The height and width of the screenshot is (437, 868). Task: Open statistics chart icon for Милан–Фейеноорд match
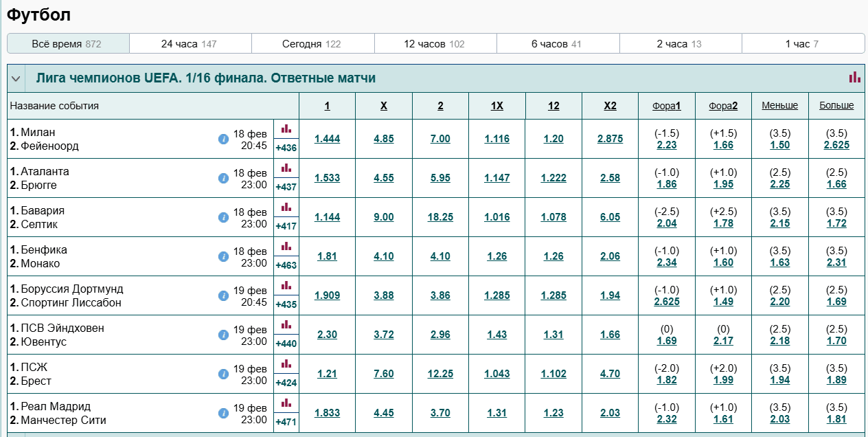pyautogui.click(x=286, y=128)
